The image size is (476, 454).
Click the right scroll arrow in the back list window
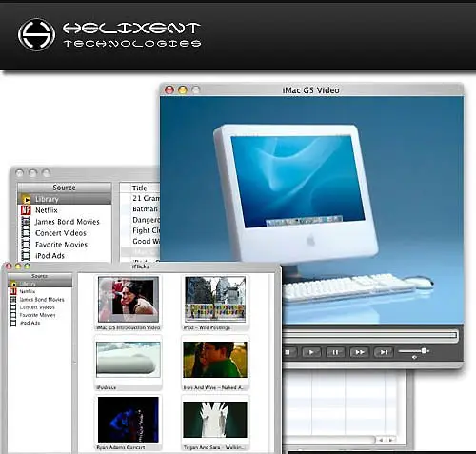(391, 440)
